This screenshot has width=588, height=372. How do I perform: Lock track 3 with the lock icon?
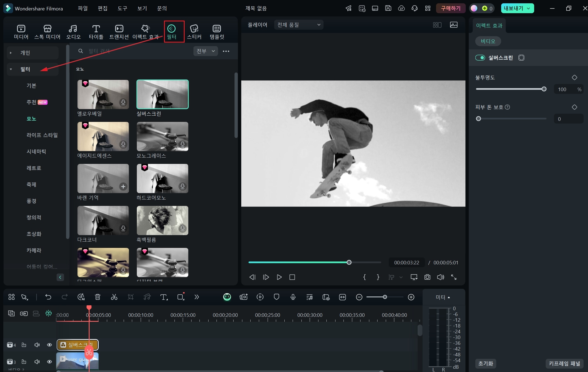point(24,362)
